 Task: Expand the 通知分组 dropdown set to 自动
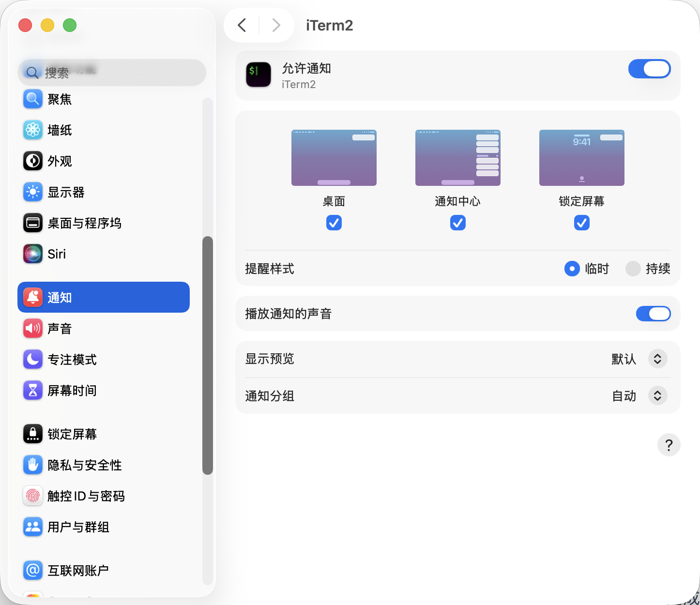(x=657, y=396)
